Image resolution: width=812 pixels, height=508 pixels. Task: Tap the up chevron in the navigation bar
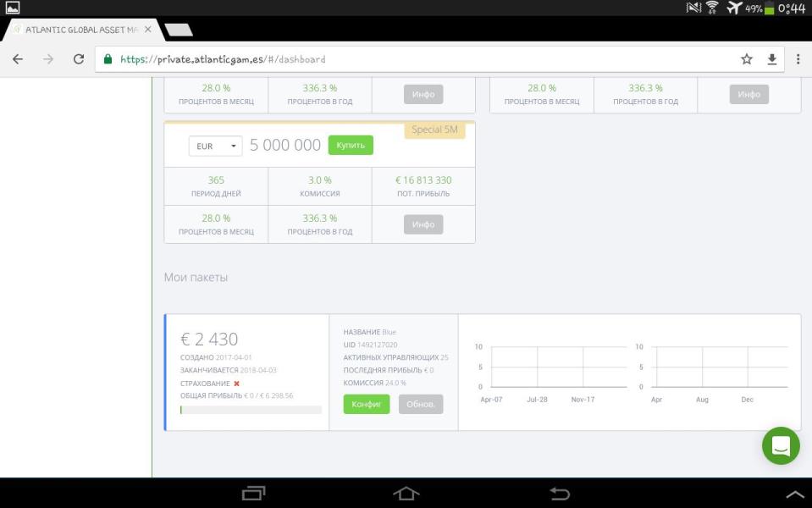(795, 494)
